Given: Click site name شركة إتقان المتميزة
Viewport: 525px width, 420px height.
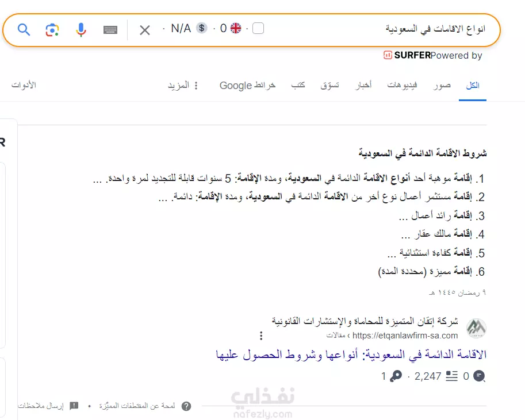Looking at the screenshot, I should click(365, 321).
